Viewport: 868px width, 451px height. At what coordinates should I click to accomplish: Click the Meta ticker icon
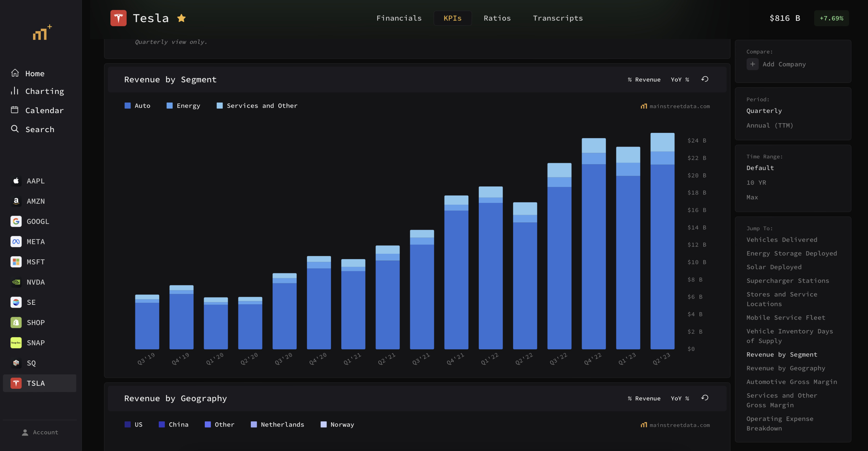[x=16, y=242]
